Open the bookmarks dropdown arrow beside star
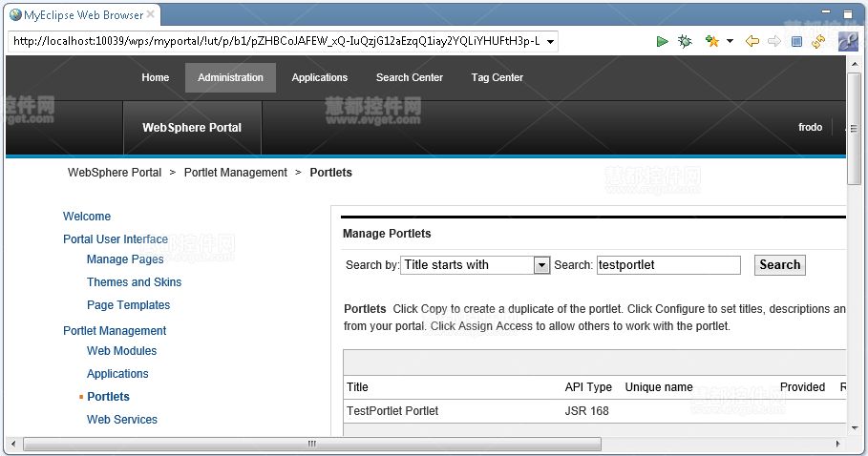This screenshot has width=868, height=456. point(730,41)
